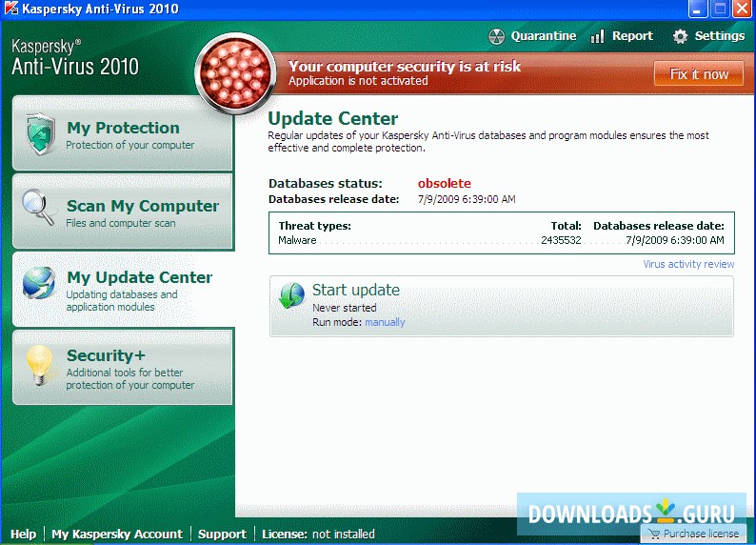The image size is (756, 545).
Task: Select the My Protection tab
Action: point(123,133)
